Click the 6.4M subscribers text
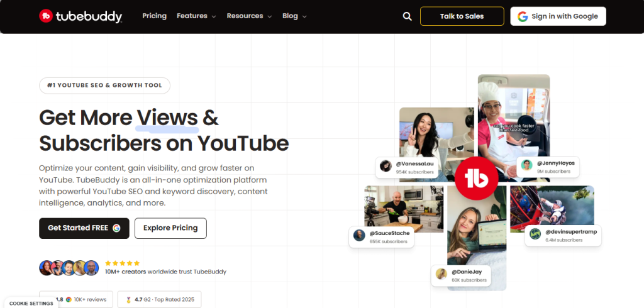This screenshot has width=644, height=308. (564, 240)
